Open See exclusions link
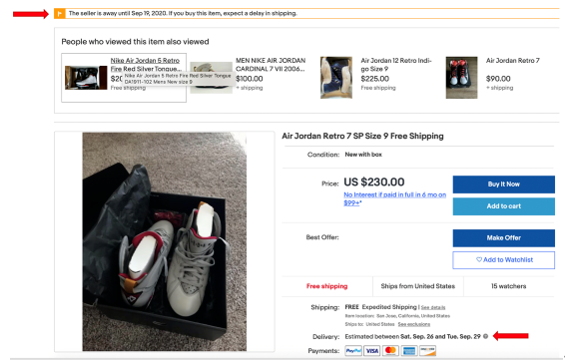Image resolution: width=565 pixels, height=362 pixels. coord(414,325)
